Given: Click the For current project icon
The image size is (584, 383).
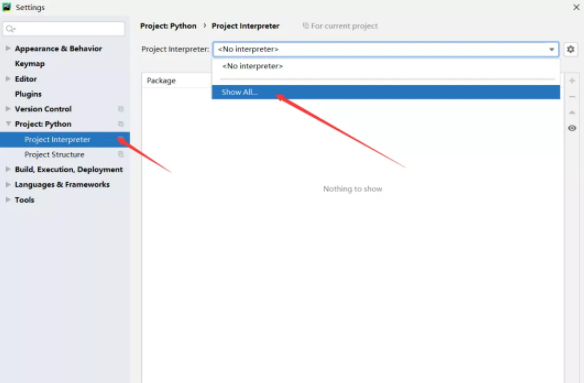Looking at the screenshot, I should point(305,26).
